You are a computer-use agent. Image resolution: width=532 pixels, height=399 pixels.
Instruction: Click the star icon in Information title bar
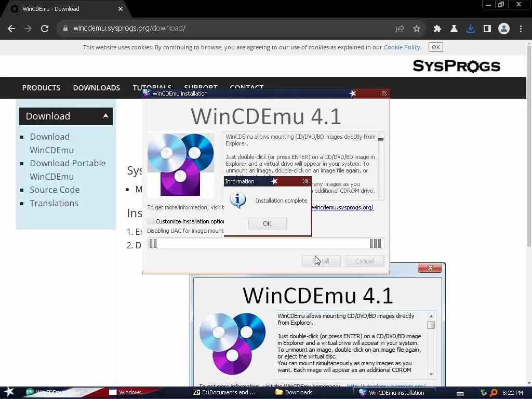point(274,181)
